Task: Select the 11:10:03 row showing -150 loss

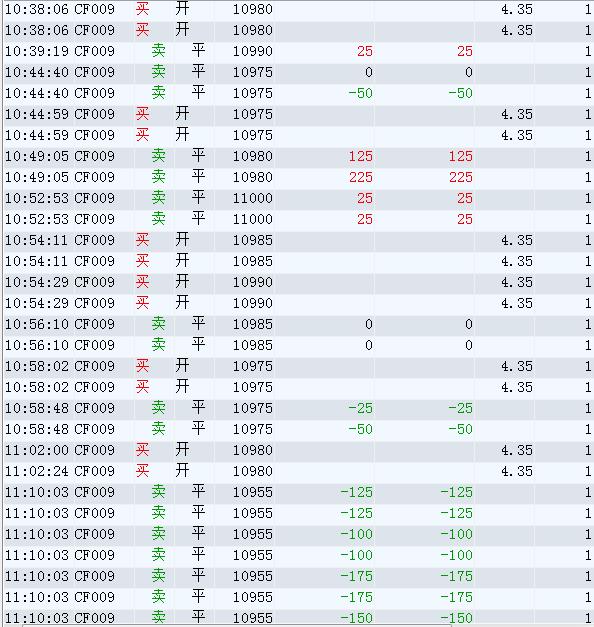Action: tap(298, 617)
